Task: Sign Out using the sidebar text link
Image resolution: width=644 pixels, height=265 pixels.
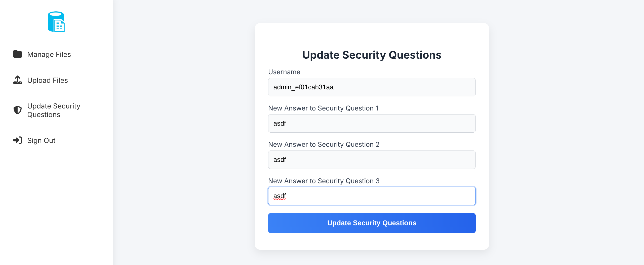Action: 41,140
